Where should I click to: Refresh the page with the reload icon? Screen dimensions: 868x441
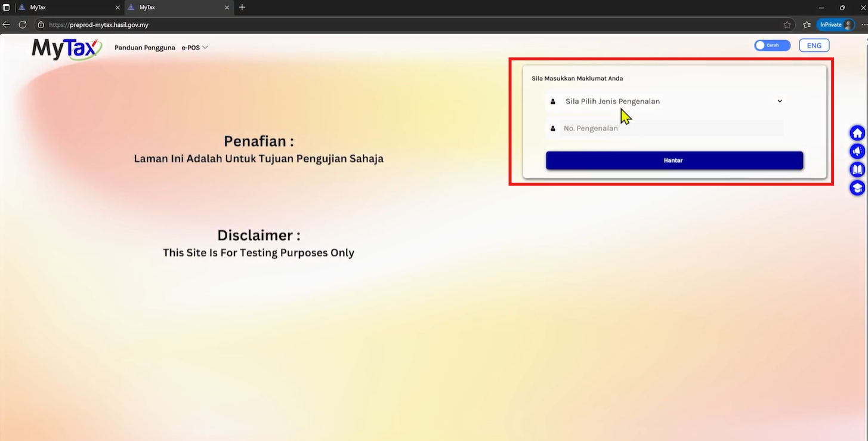click(x=23, y=24)
